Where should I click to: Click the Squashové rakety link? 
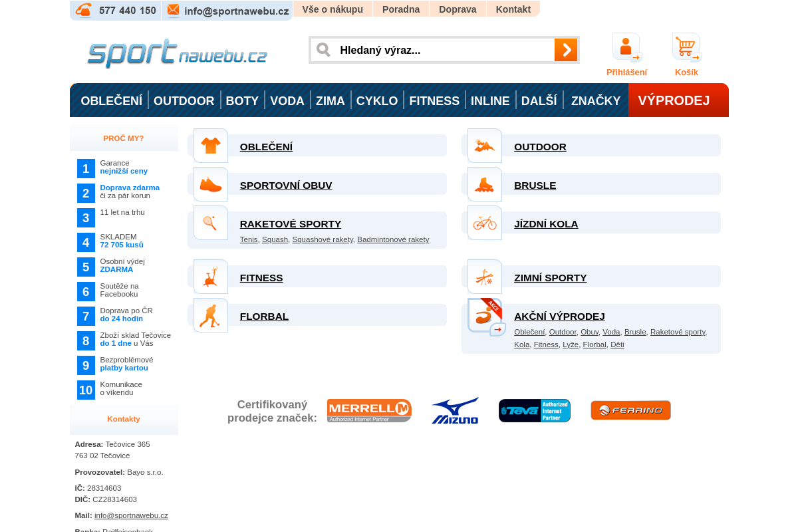323,239
